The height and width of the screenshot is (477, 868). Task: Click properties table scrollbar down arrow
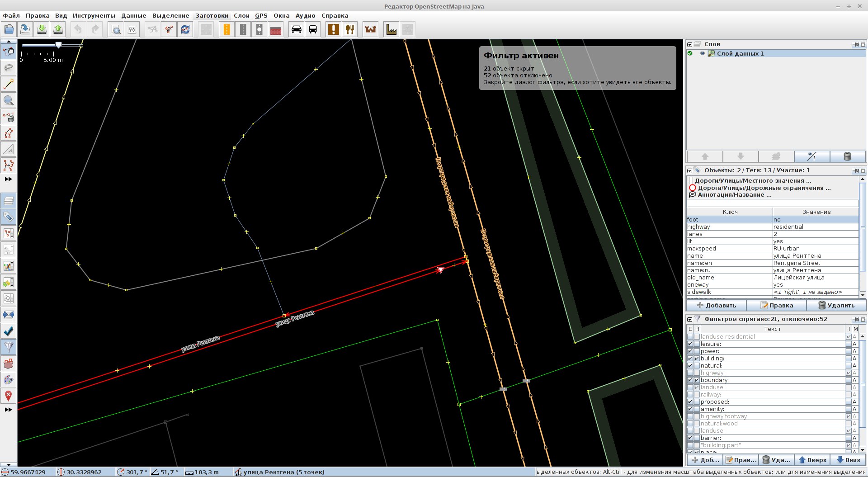862,295
